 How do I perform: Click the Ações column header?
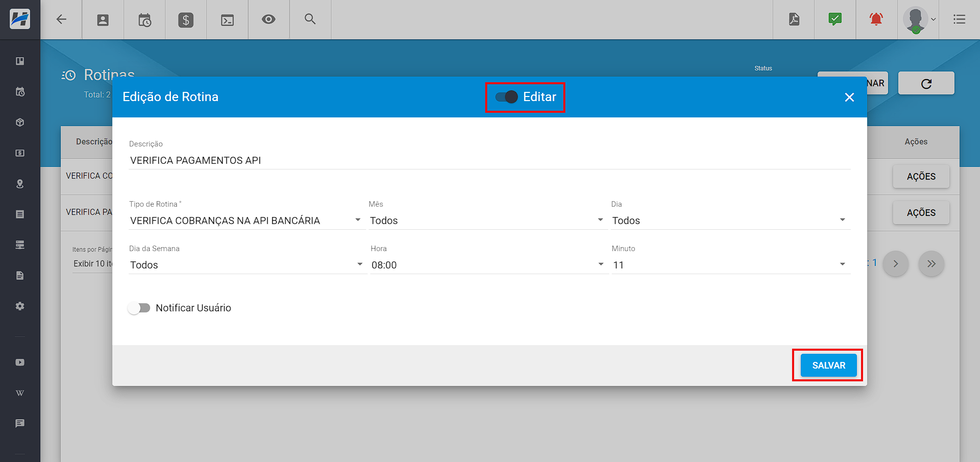tap(916, 142)
